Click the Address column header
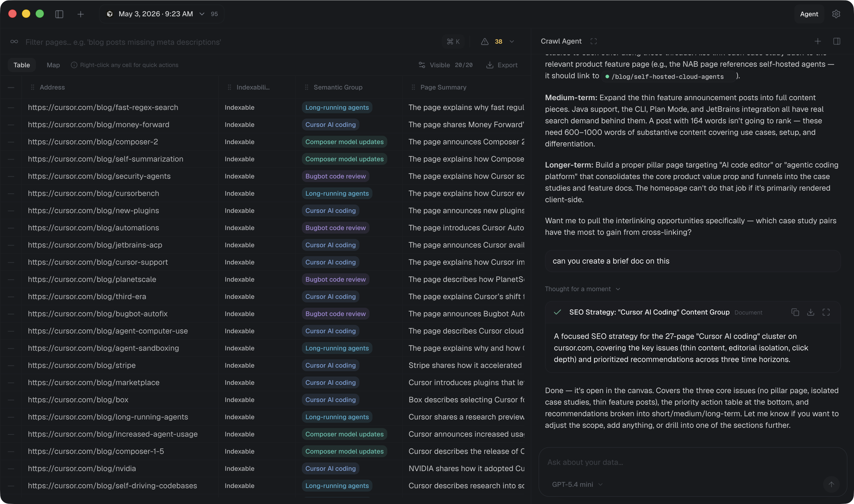854x504 pixels. [52, 87]
